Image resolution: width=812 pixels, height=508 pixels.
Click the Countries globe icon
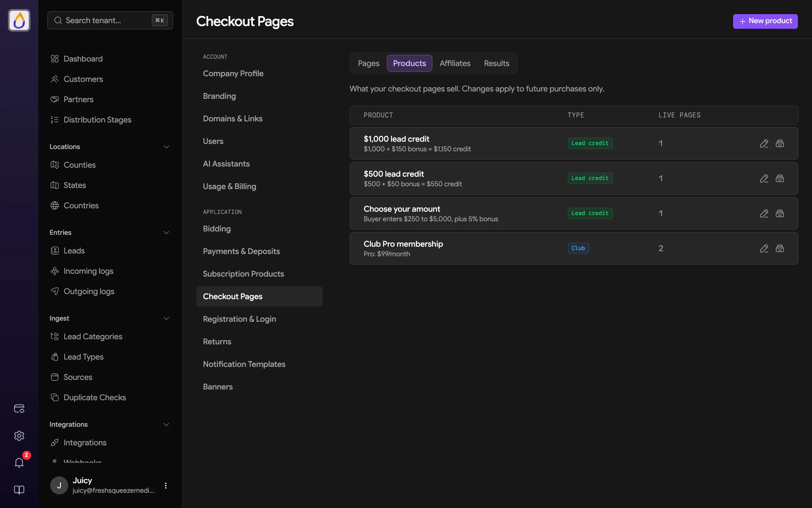pyautogui.click(x=55, y=206)
